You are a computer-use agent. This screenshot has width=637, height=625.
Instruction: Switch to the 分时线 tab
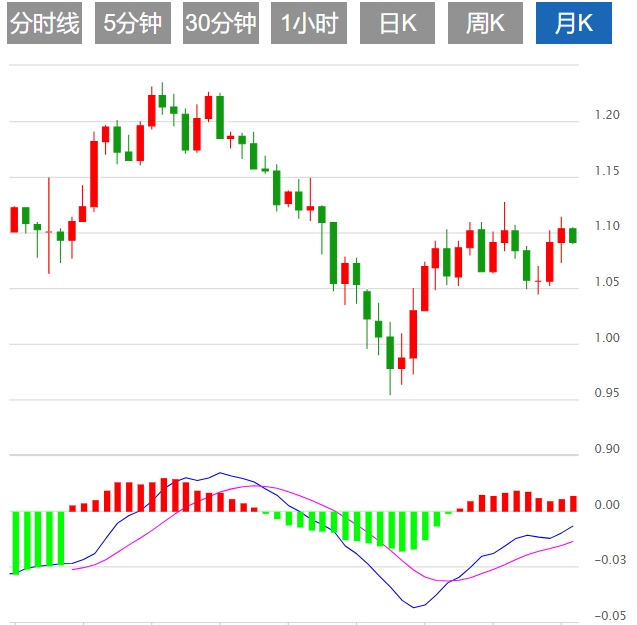pos(44,24)
